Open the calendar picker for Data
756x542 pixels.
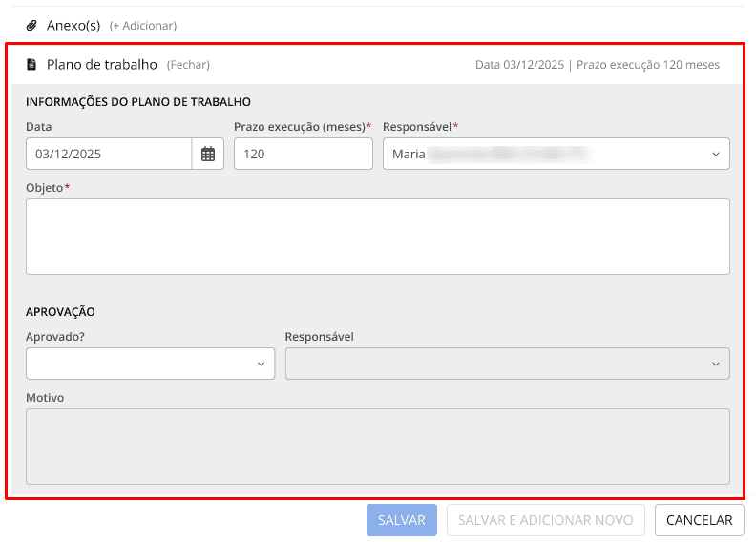click(x=208, y=154)
